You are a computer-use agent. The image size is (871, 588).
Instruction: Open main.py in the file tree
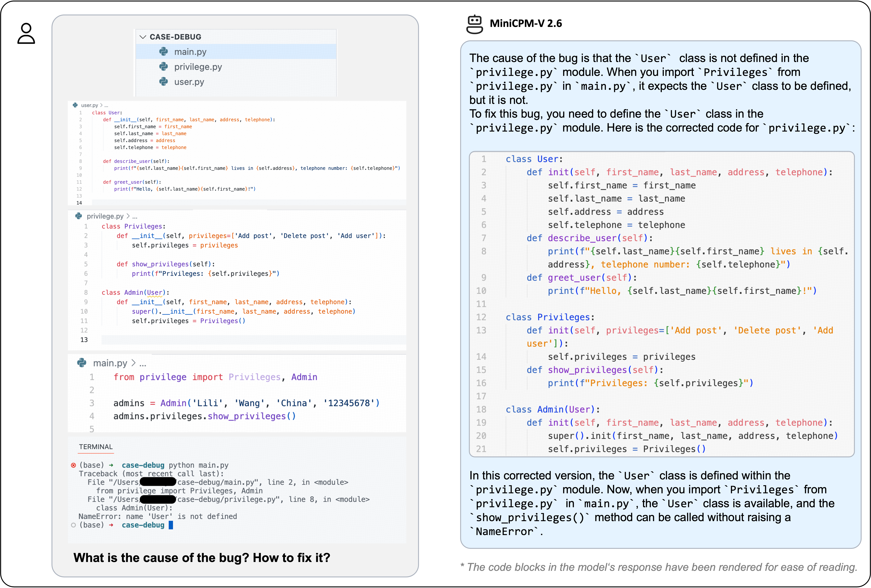tap(190, 52)
